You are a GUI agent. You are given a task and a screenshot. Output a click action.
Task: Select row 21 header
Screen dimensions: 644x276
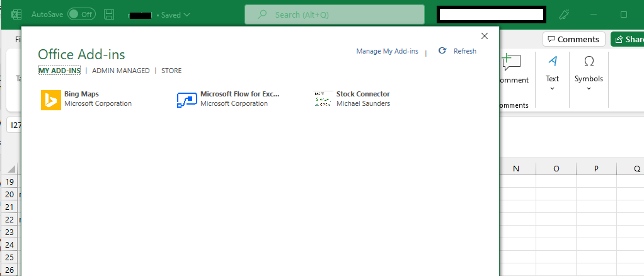pos(9,207)
